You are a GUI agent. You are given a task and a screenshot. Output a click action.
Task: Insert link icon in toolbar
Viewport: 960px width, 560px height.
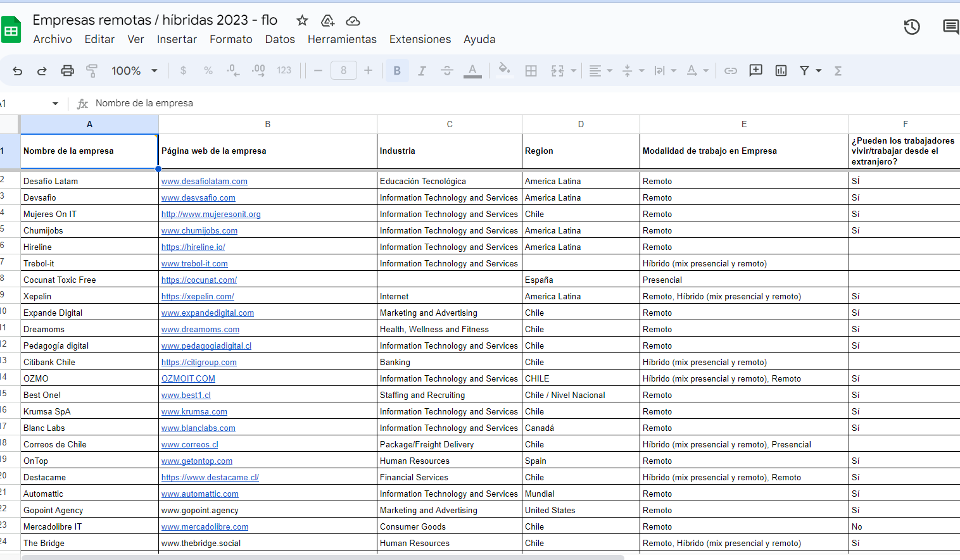point(731,71)
